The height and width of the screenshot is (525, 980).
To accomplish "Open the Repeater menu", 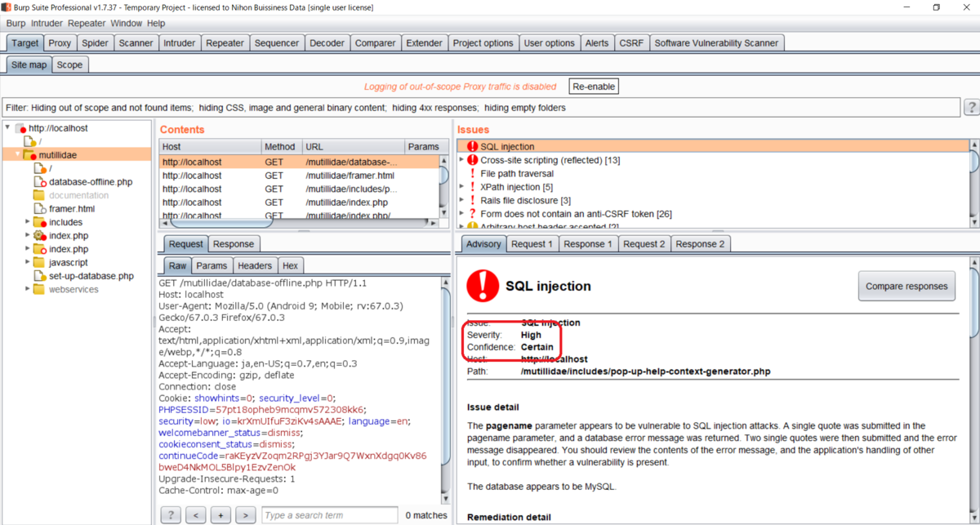I will (x=87, y=24).
